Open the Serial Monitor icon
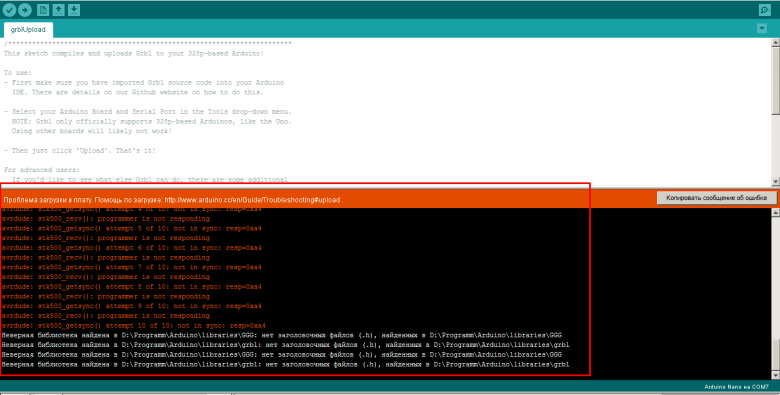This screenshot has height=395, width=780. [x=765, y=9]
